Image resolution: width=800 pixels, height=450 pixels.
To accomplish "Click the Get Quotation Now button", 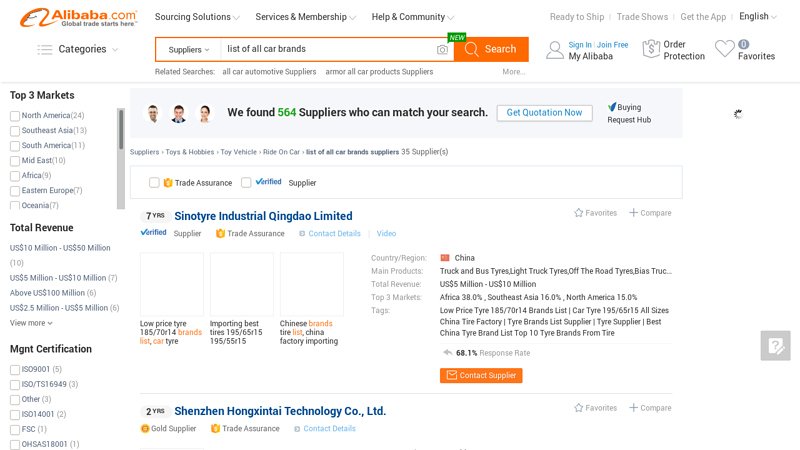I will 544,113.
